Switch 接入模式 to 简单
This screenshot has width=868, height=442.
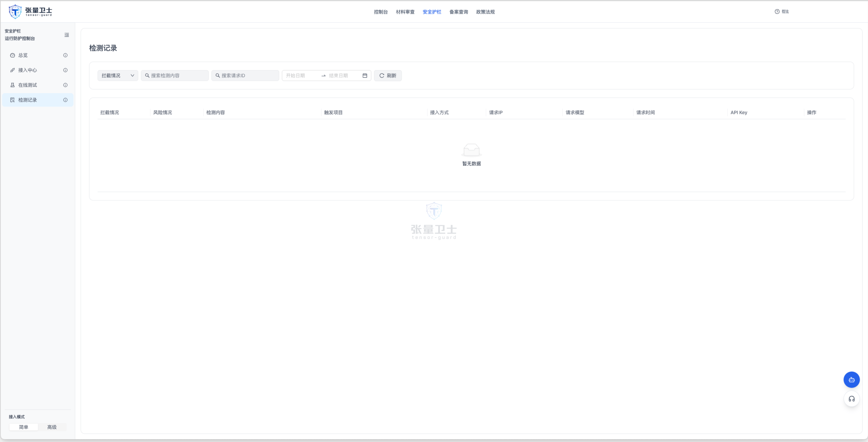click(24, 427)
